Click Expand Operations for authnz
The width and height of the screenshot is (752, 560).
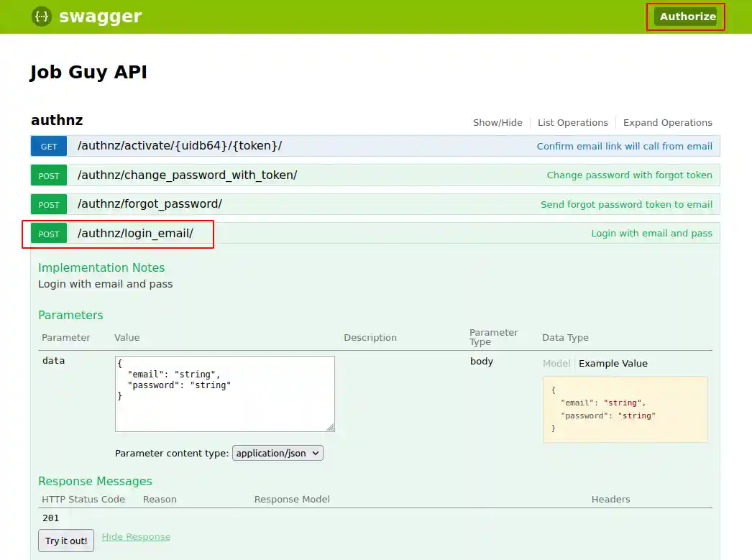(x=667, y=122)
